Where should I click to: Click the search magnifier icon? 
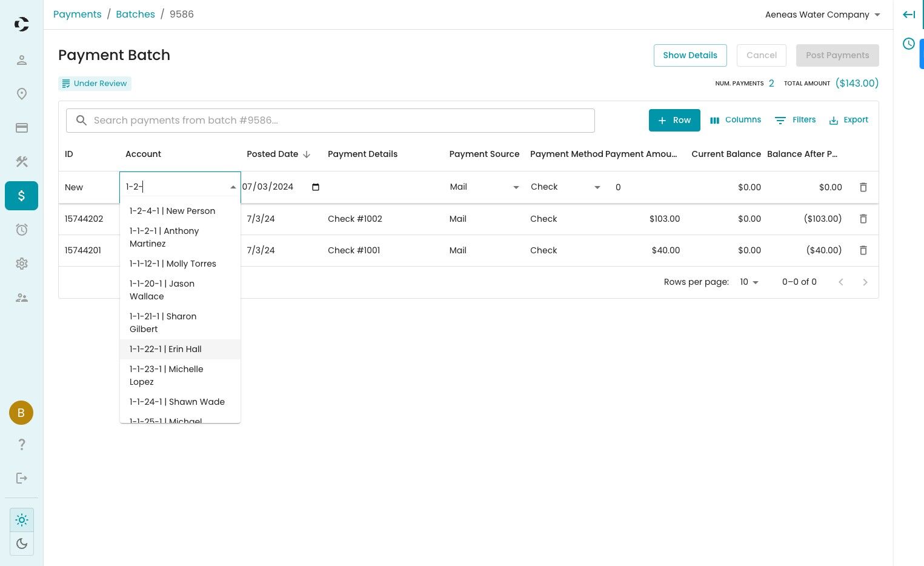point(81,121)
